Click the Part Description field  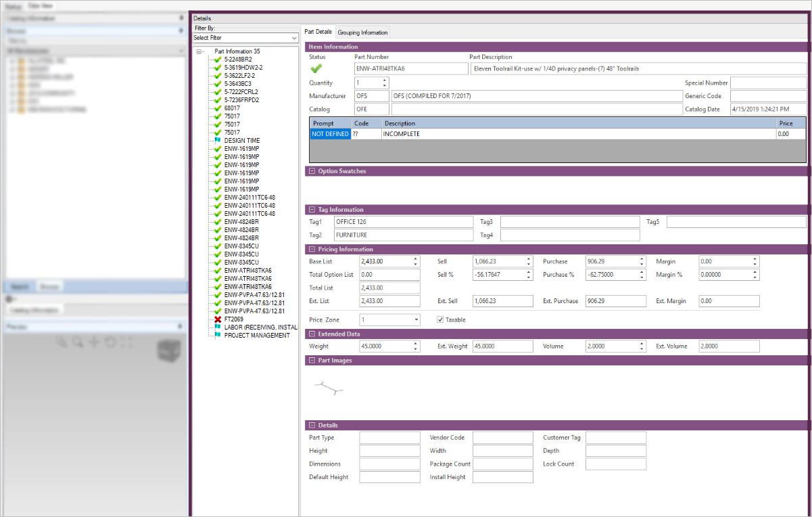click(x=638, y=68)
